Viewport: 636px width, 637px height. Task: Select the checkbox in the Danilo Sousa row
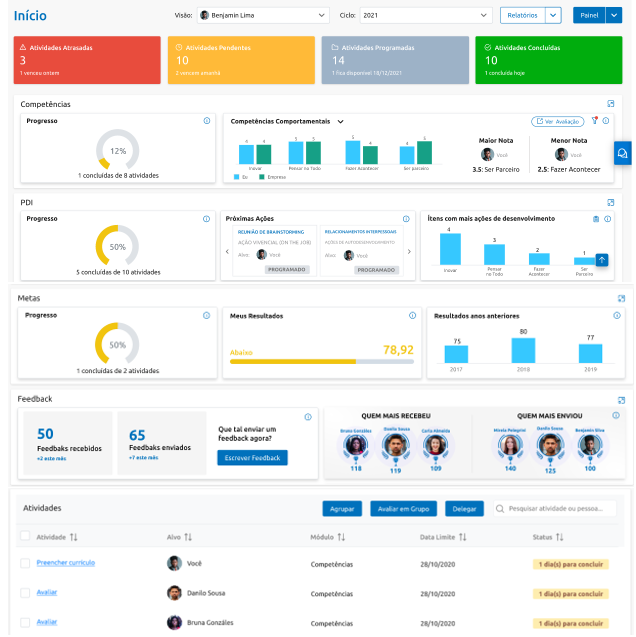pos(25,592)
